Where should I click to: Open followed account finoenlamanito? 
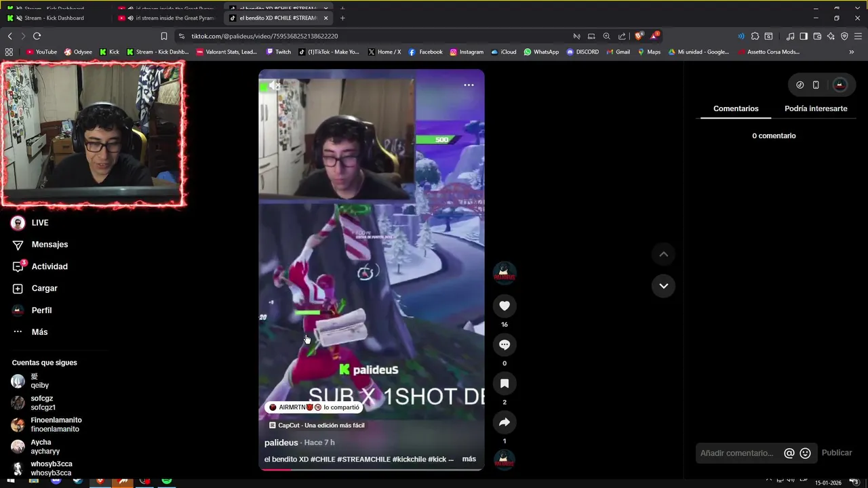click(46, 424)
